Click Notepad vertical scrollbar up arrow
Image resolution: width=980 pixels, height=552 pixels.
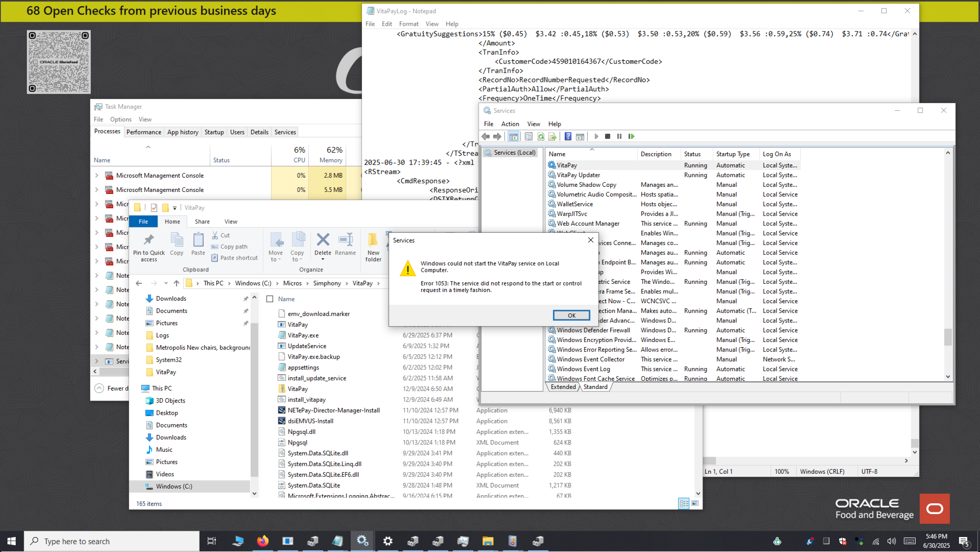point(915,34)
